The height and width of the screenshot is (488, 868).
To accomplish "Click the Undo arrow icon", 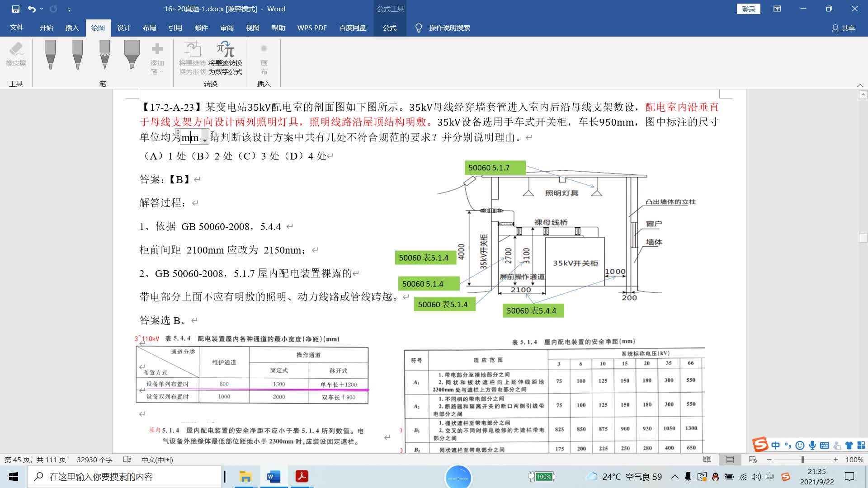I will coord(31,9).
